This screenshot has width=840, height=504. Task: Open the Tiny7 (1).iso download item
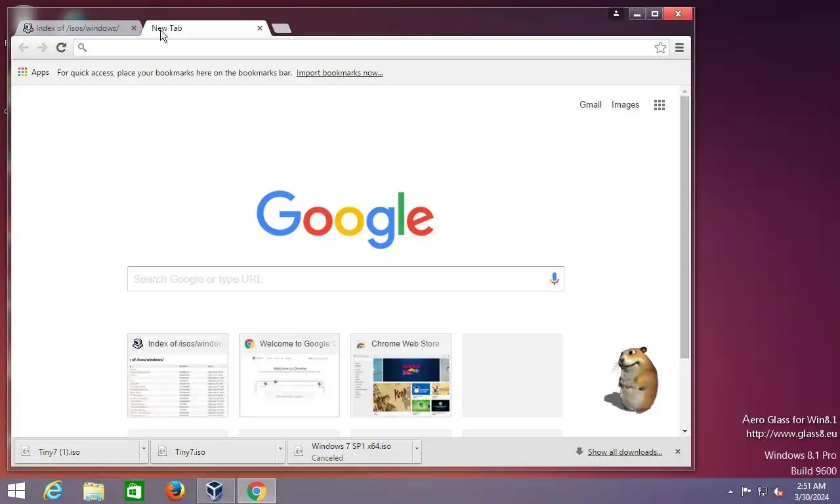click(x=77, y=451)
